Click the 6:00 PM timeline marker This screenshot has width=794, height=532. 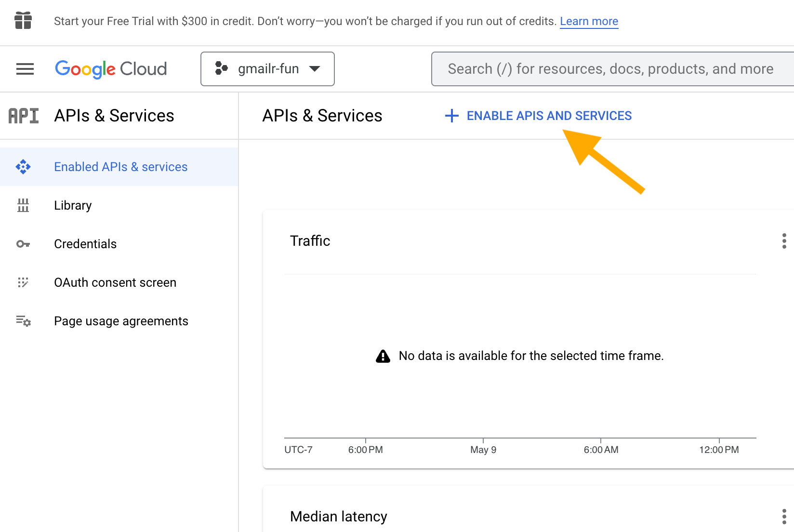[366, 450]
